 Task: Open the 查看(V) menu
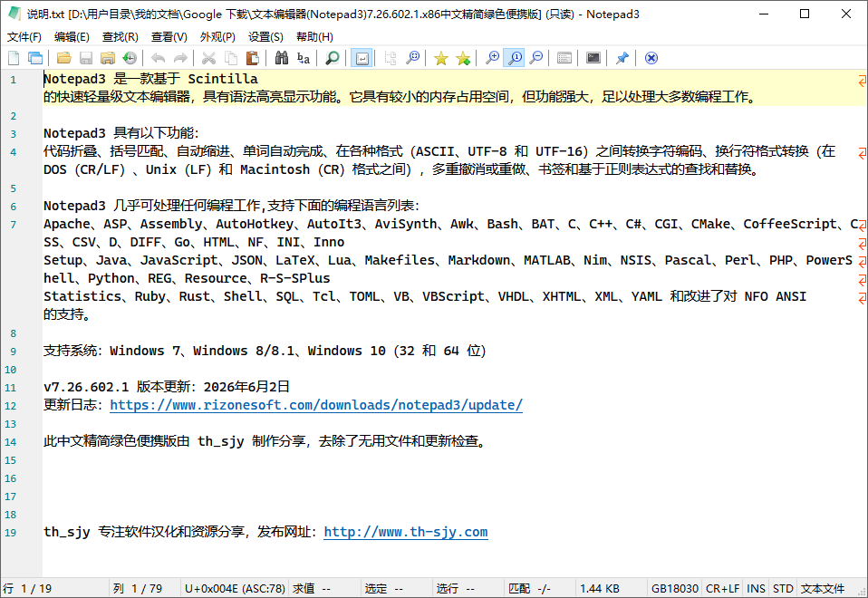169,36
